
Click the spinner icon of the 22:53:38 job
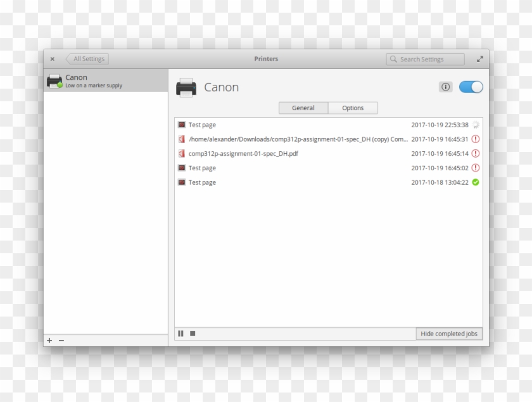click(x=476, y=125)
